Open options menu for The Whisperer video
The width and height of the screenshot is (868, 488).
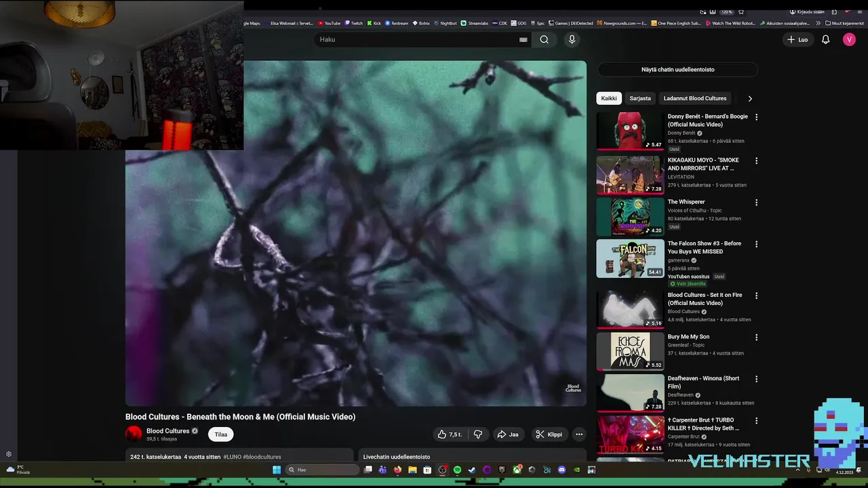pyautogui.click(x=756, y=203)
